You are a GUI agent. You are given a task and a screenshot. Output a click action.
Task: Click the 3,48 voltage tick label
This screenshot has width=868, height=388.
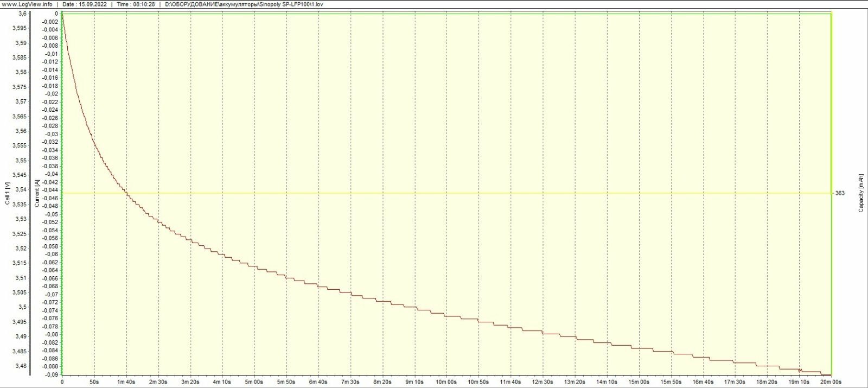(x=21, y=366)
